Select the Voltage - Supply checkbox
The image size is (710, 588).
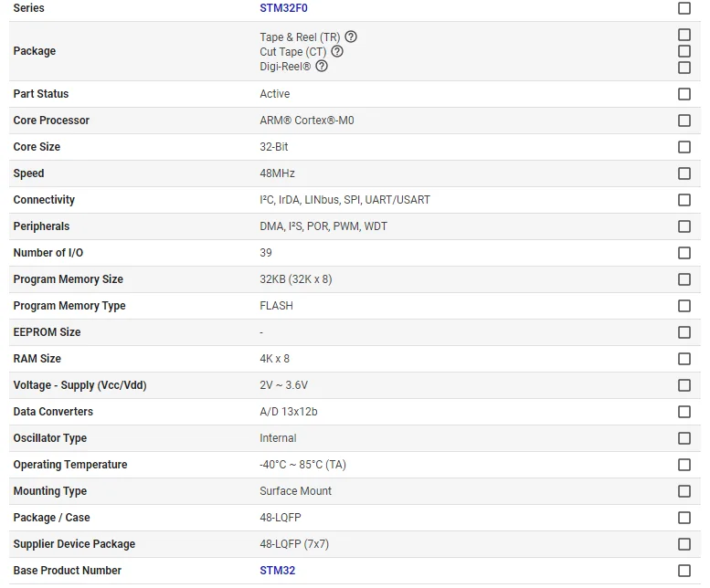point(684,385)
